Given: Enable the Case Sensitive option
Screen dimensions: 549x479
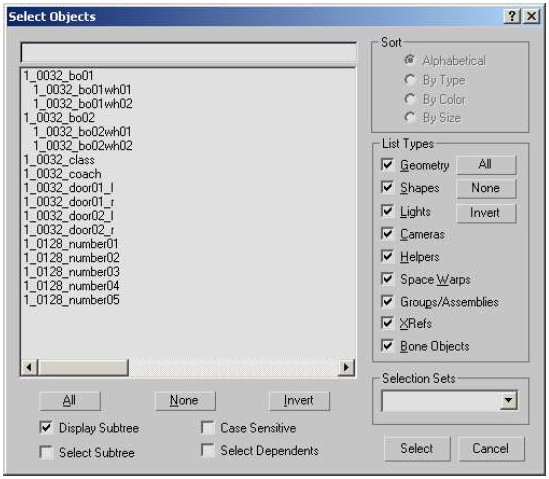Looking at the screenshot, I should [x=208, y=428].
